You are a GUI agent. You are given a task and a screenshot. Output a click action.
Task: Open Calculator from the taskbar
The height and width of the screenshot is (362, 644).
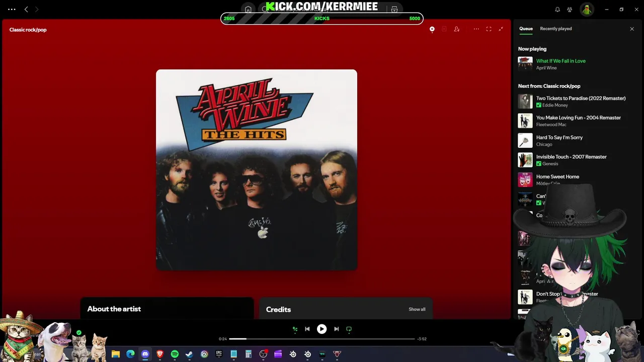pos(248,354)
